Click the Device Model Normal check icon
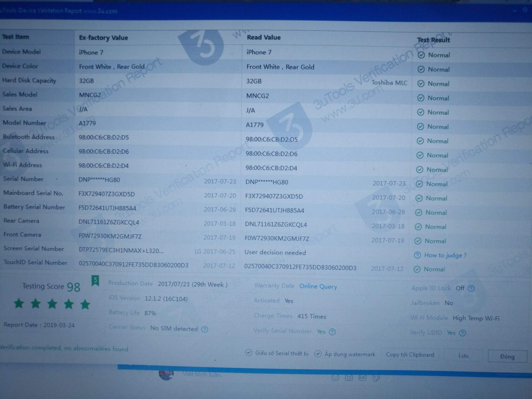Image resolution: width=532 pixels, height=399 pixels. [x=421, y=55]
